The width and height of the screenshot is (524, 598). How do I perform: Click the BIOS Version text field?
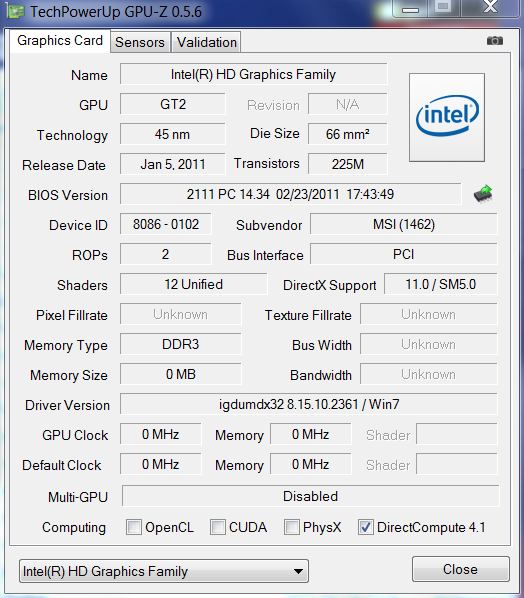pyautogui.click(x=291, y=194)
